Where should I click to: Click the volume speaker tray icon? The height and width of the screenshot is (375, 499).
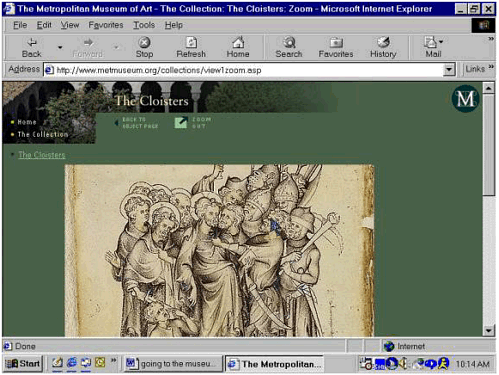[403, 363]
